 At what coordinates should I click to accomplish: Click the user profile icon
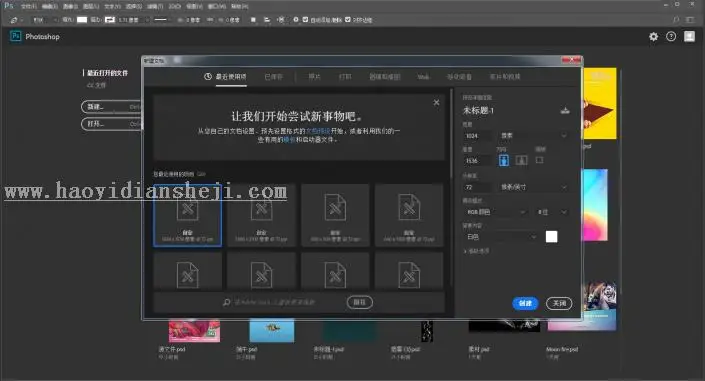click(689, 36)
